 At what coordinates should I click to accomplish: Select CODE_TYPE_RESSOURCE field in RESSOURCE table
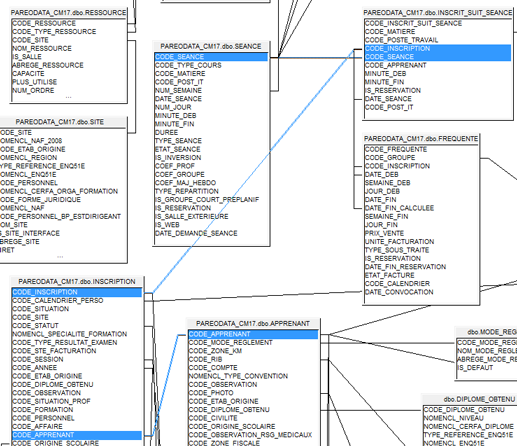54,32
